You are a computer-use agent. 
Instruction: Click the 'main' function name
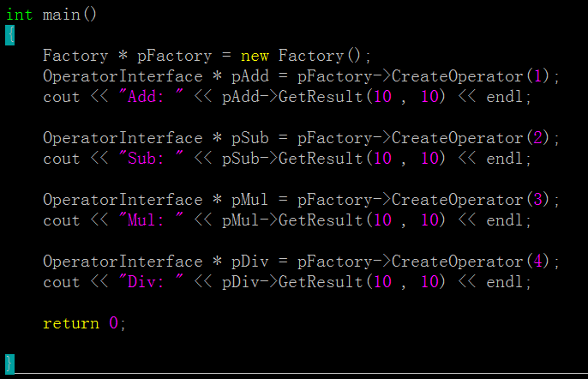[x=62, y=15]
